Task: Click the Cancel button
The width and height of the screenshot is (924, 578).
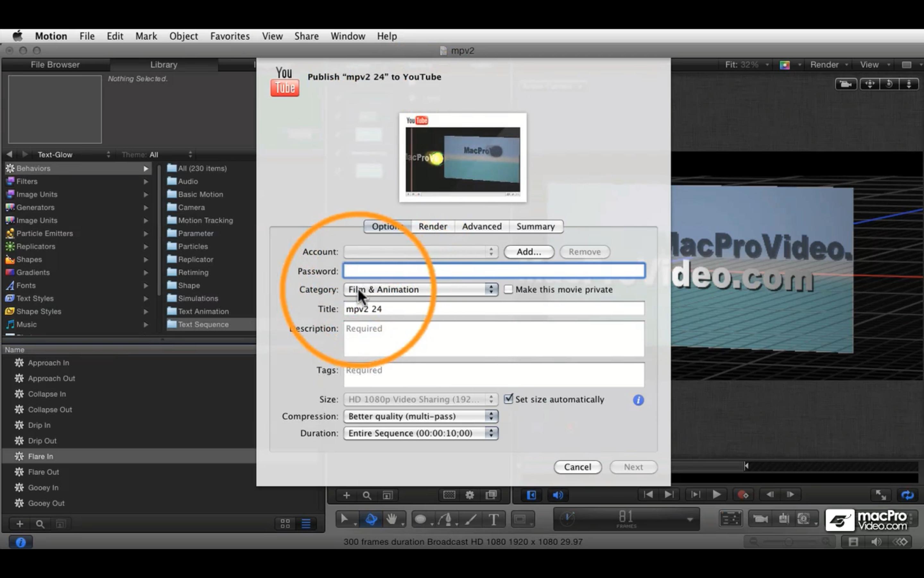Action: (x=578, y=467)
